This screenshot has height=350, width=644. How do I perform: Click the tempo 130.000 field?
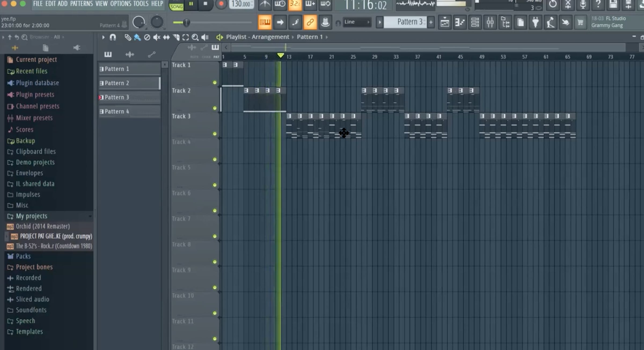pyautogui.click(x=241, y=4)
